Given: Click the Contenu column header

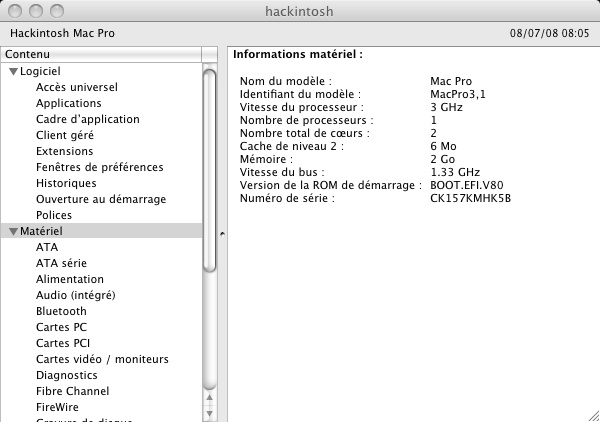Looking at the screenshot, I should coord(101,54).
